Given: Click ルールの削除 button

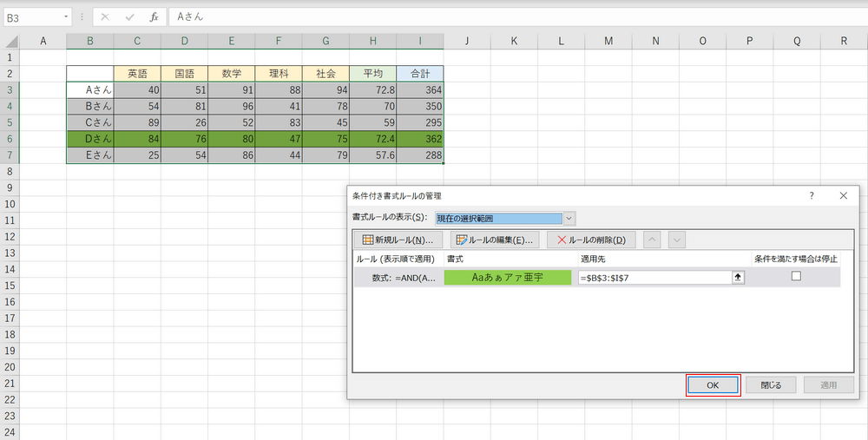Looking at the screenshot, I should tap(590, 240).
